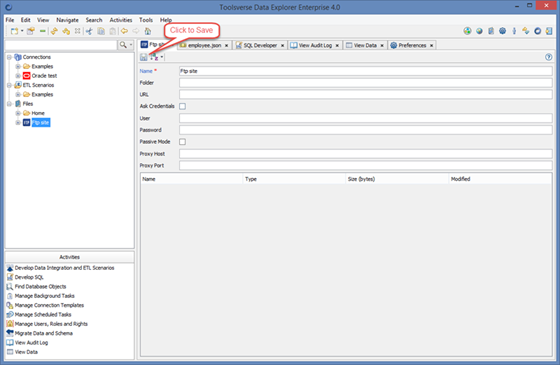
Task: Click the blue gear wheel icon in top-right toolbar
Action: 502,31
